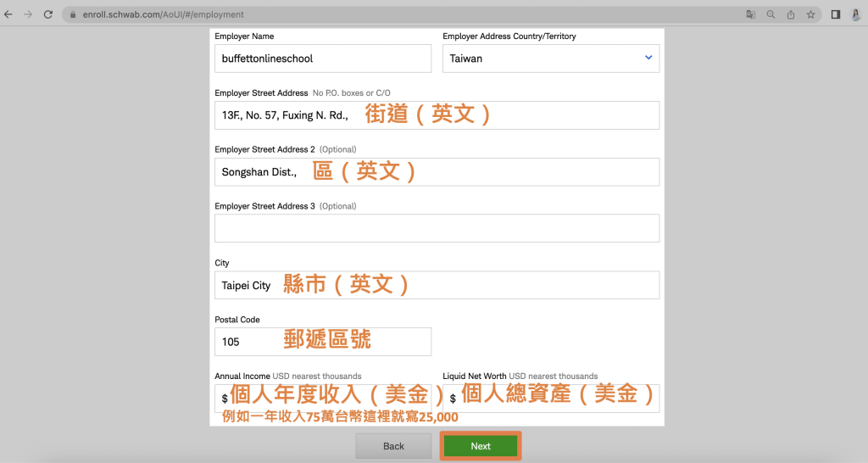Click the browser forward arrow
The image size is (868, 463).
(x=28, y=14)
